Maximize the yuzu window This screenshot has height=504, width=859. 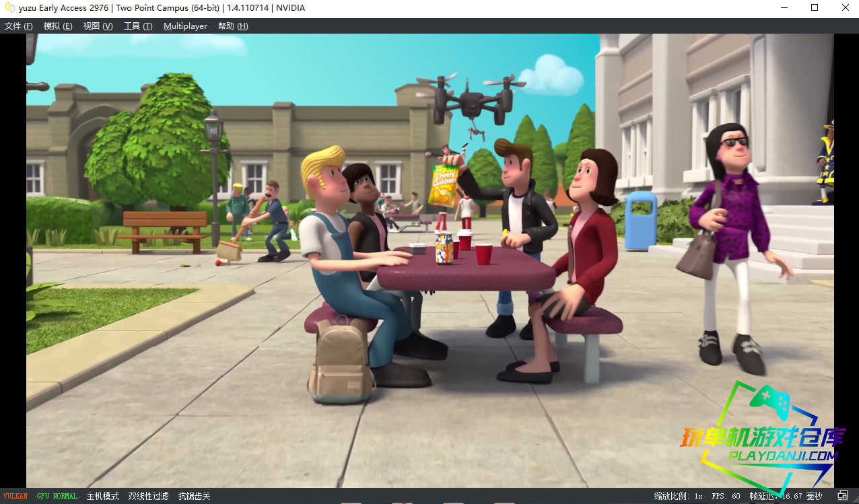point(815,8)
